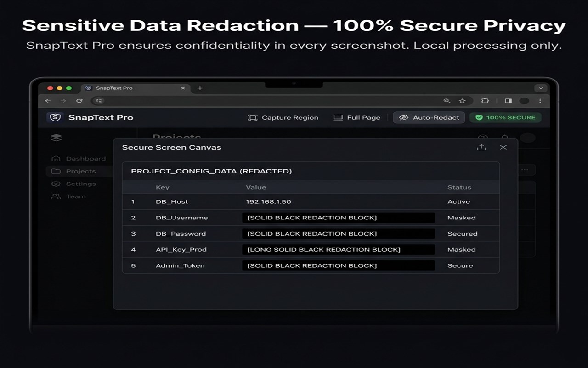The height and width of the screenshot is (368, 588).
Task: Open the browser extensions puzzle icon
Action: tap(485, 101)
